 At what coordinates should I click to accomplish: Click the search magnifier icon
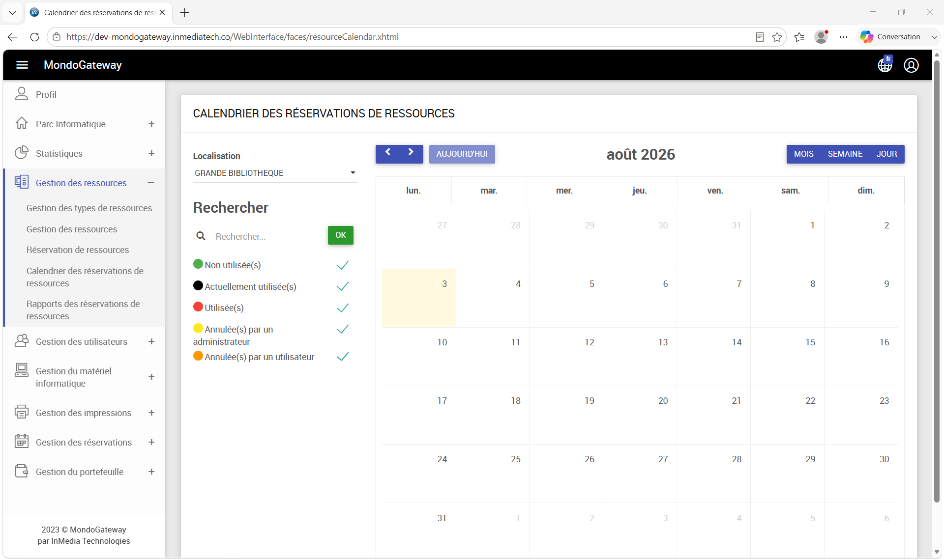pos(201,236)
